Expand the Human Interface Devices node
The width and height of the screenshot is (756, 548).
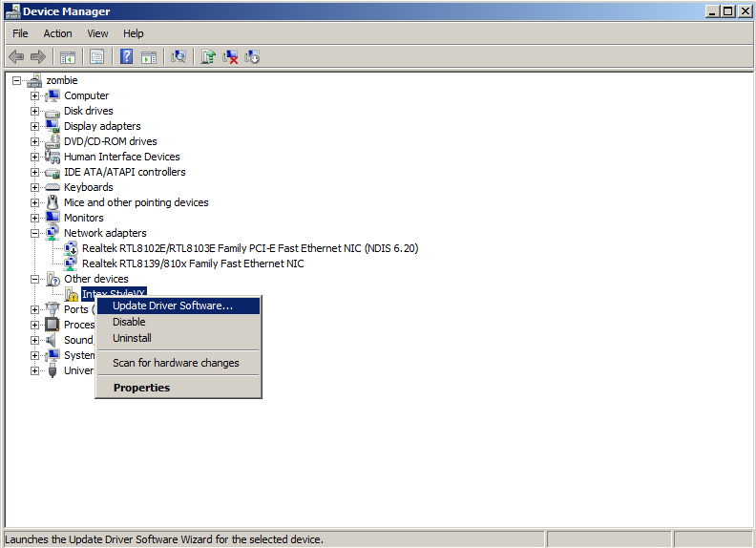(34, 157)
